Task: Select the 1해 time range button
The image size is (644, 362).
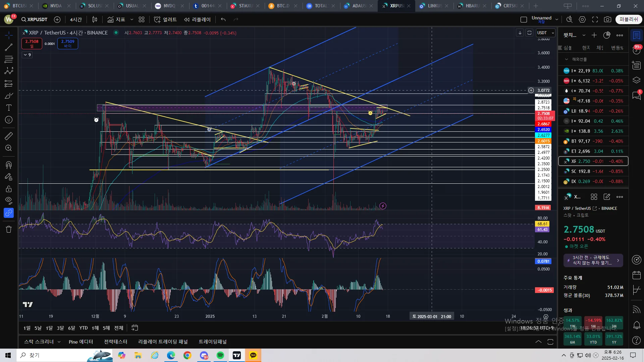Action: click(x=95, y=328)
